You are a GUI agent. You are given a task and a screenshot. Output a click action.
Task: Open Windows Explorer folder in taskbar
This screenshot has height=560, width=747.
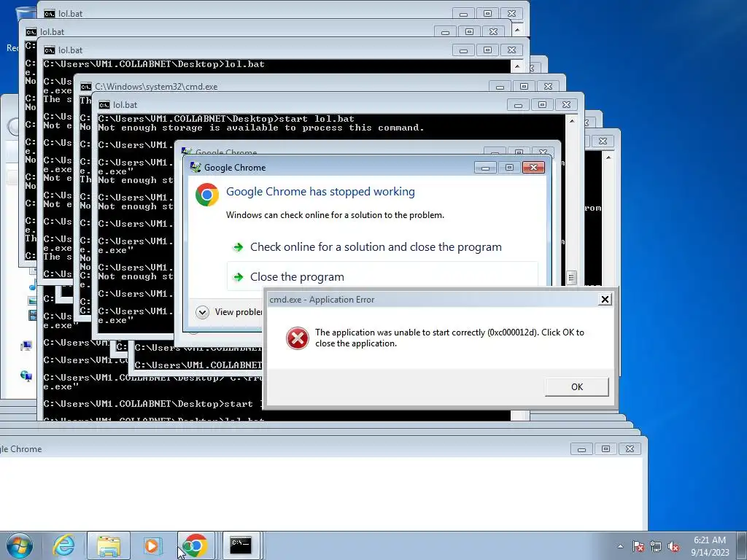[109, 545]
